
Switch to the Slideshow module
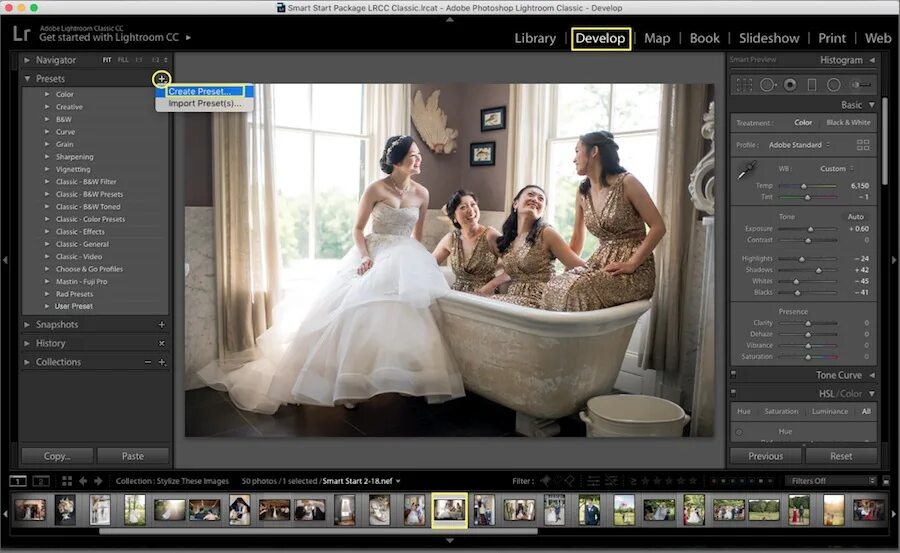[769, 38]
